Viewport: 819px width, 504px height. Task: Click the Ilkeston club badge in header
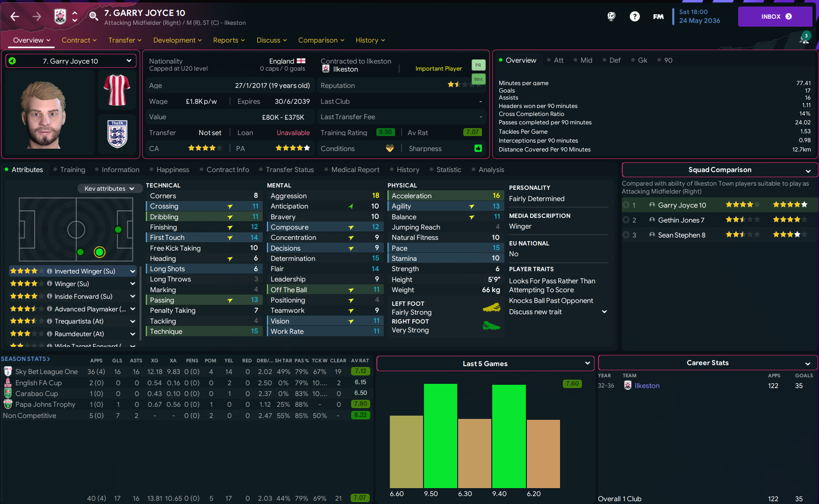60,17
